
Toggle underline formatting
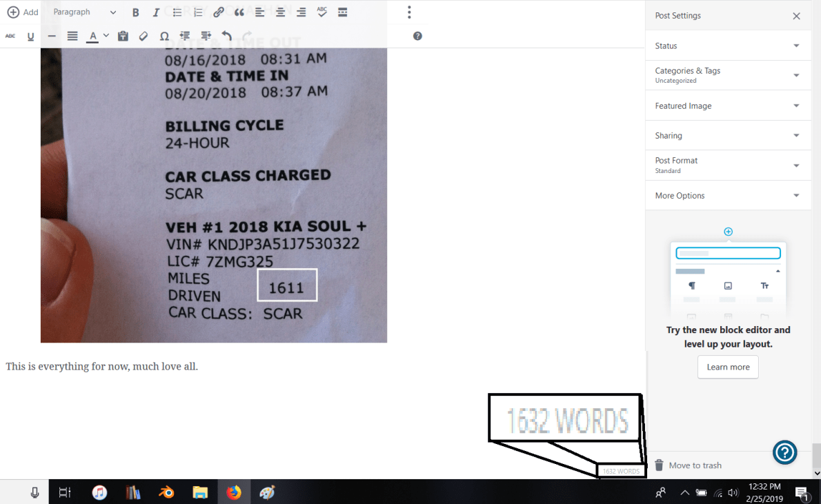pos(31,37)
